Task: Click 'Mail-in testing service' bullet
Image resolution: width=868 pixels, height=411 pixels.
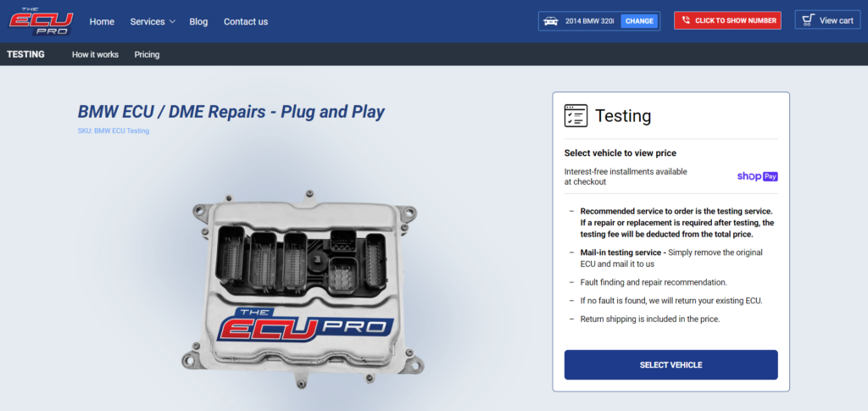Action: (x=671, y=258)
